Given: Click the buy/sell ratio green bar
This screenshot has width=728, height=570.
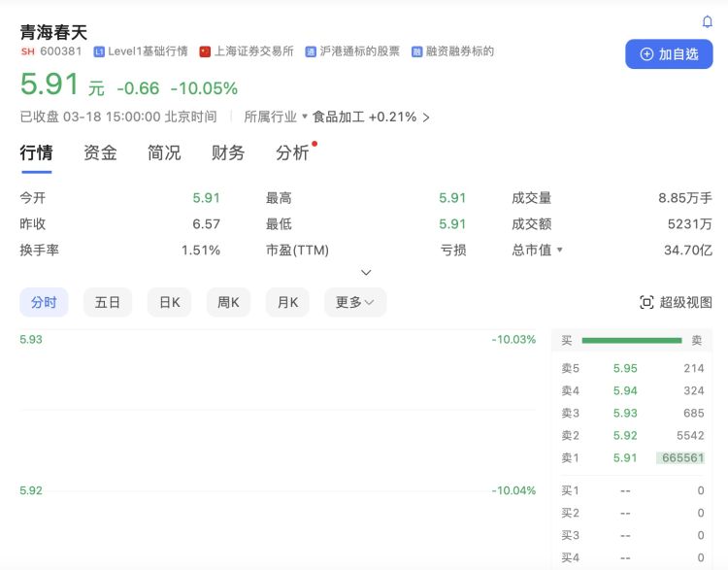Looking at the screenshot, I should 632,341.
